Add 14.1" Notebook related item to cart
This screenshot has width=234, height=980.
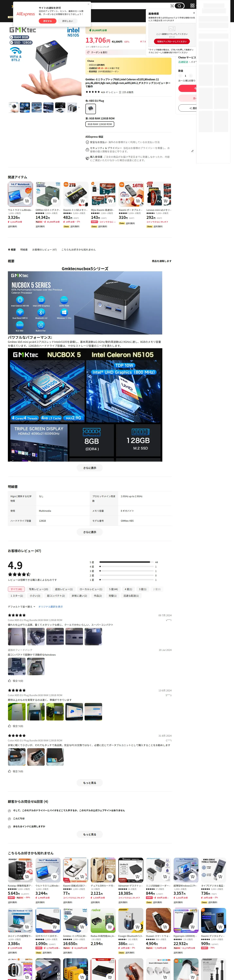[x=27, y=201]
